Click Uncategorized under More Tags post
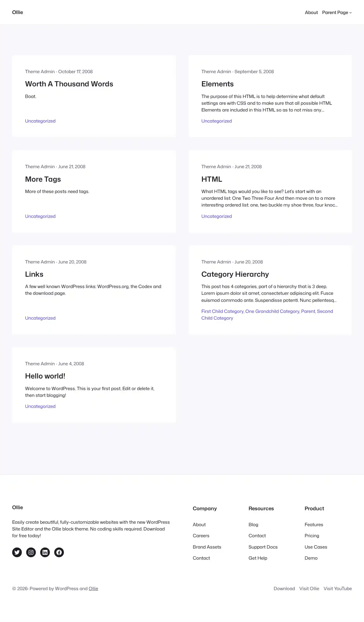 click(x=40, y=216)
